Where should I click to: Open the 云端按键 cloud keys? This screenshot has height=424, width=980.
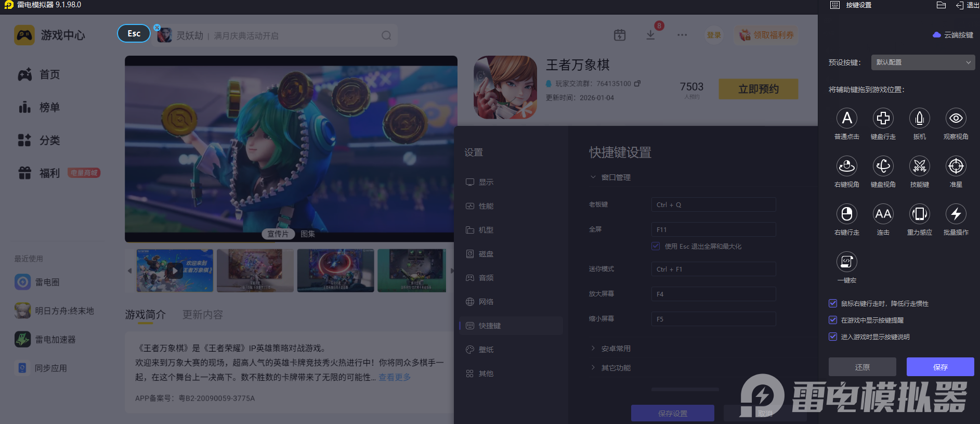[953, 35]
